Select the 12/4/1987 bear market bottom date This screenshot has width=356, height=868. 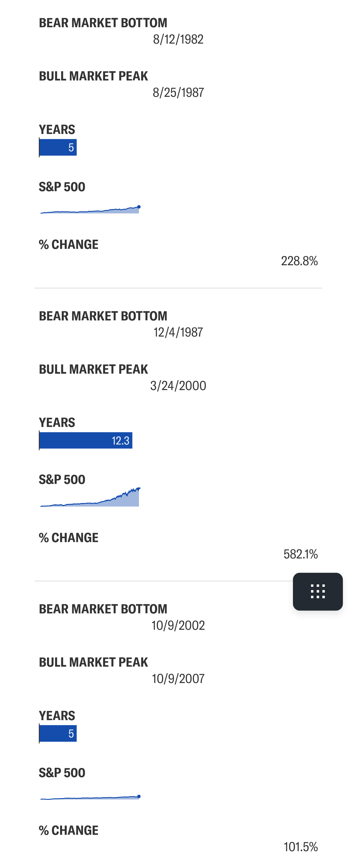(x=178, y=332)
